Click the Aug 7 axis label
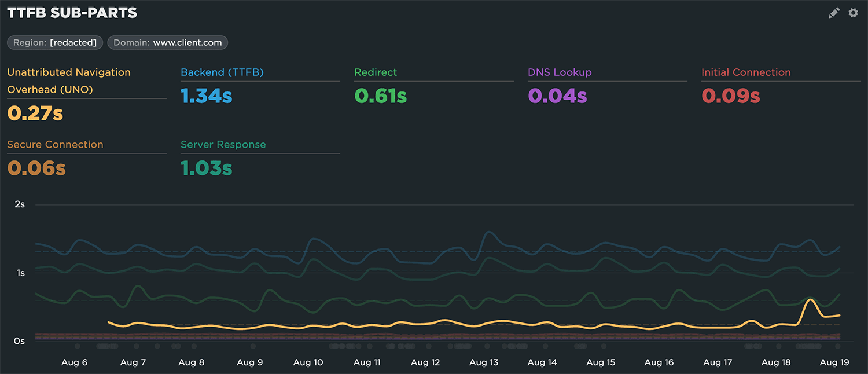Screen dimensions: 868x374 133,362
